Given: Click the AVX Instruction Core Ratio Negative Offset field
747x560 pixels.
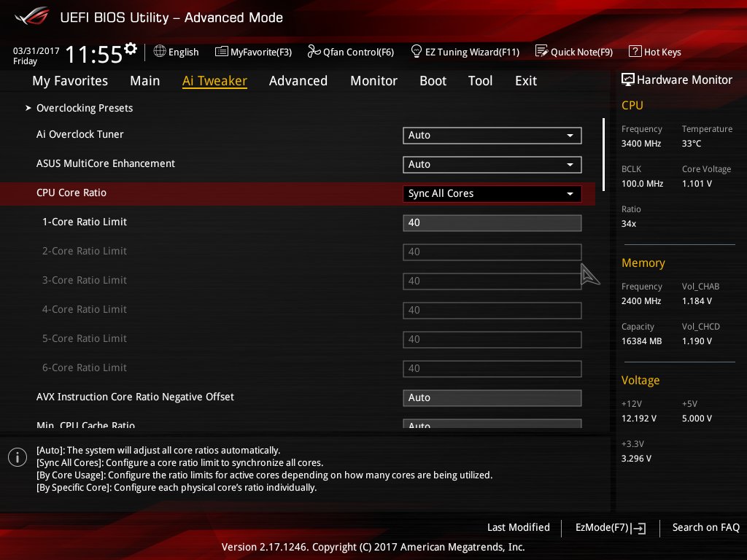Looking at the screenshot, I should (492, 397).
